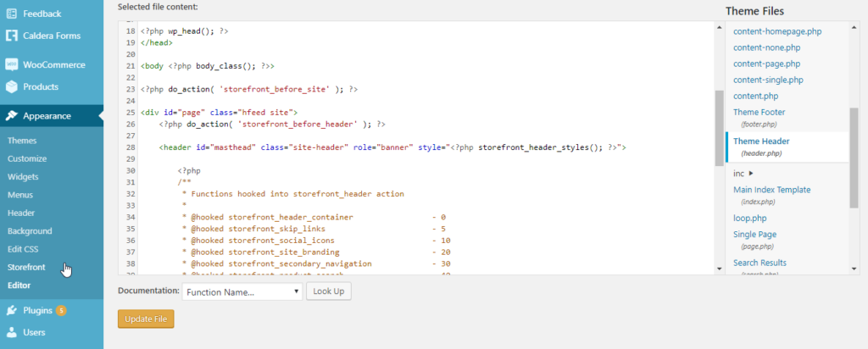
Task: Click the div id="page" code line
Action: (220, 113)
